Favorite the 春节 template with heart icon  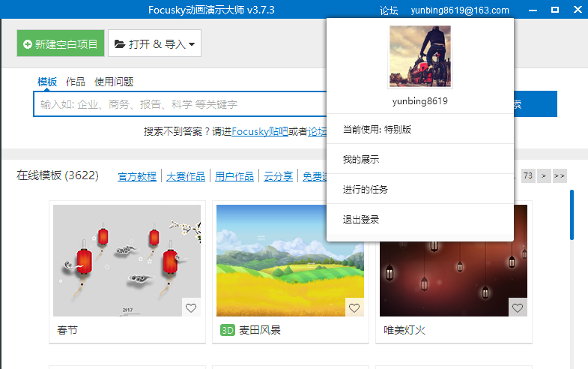191,307
